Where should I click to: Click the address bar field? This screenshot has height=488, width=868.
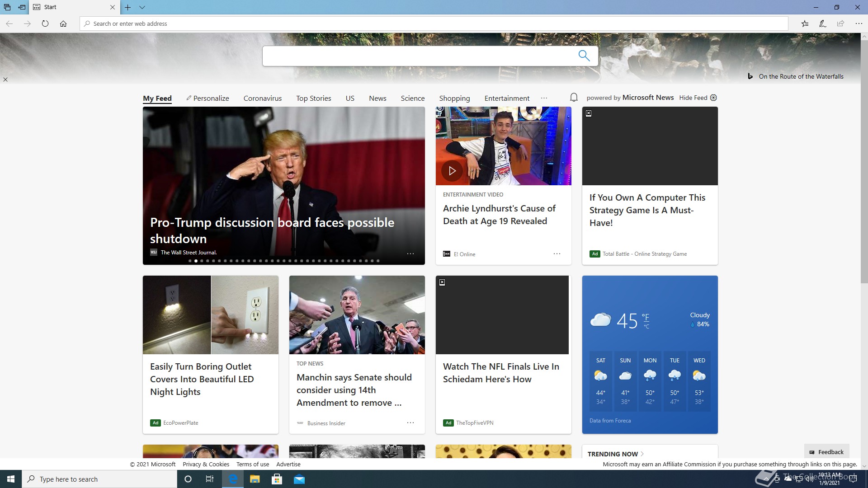coord(434,23)
